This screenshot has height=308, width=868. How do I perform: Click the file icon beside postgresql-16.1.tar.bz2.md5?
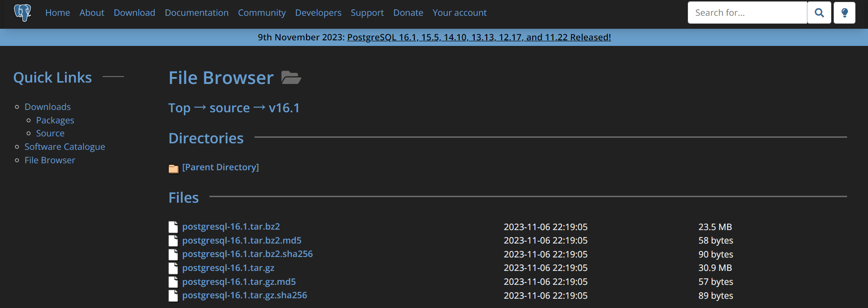173,241
